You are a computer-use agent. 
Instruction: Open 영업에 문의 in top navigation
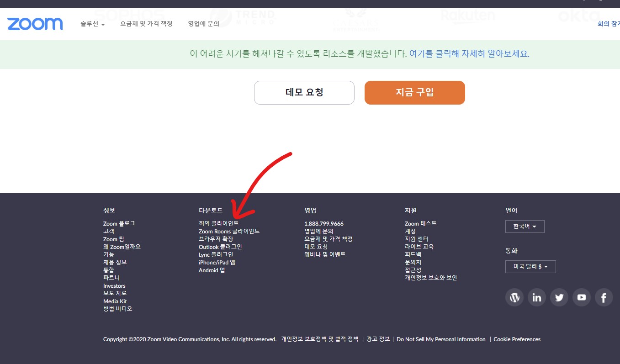pos(203,24)
